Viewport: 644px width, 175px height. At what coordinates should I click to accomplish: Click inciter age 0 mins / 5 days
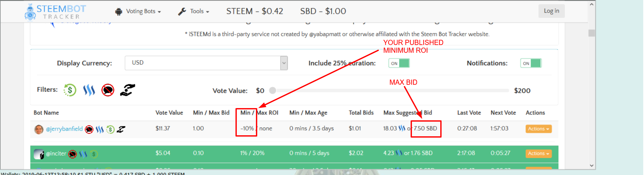point(309,153)
